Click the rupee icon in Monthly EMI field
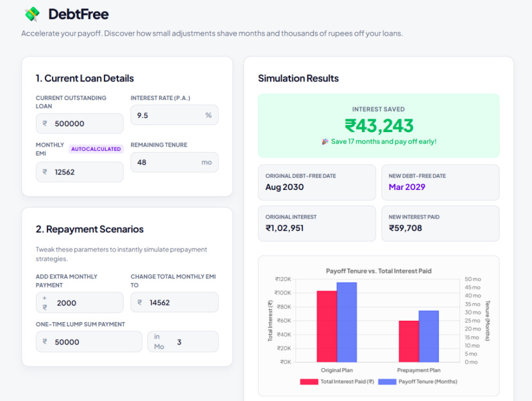 [x=45, y=172]
